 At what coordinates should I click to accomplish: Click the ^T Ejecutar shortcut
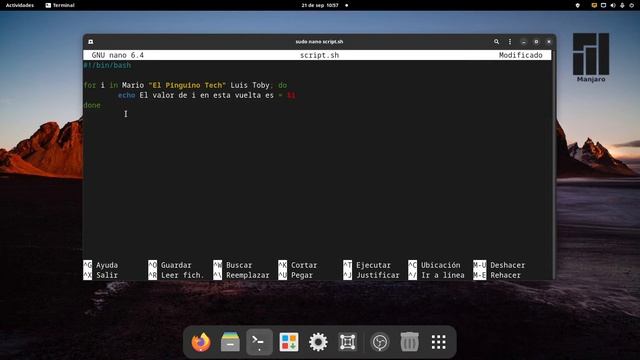tap(367, 265)
